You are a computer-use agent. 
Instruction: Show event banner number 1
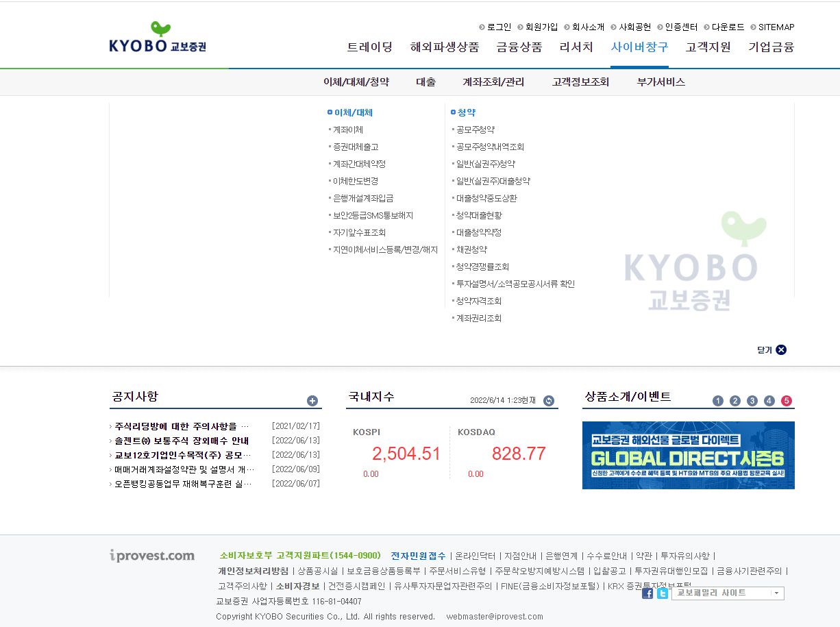click(718, 401)
